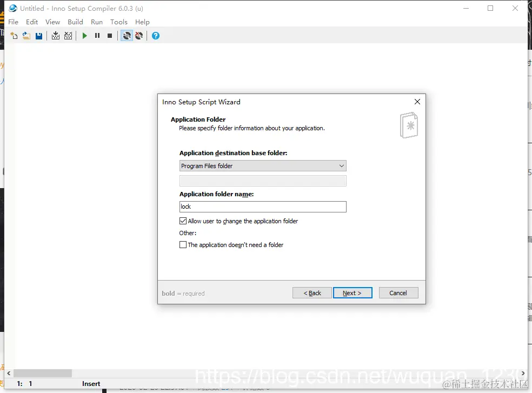
Task: Click the Next button in wizard
Action: (x=353, y=293)
